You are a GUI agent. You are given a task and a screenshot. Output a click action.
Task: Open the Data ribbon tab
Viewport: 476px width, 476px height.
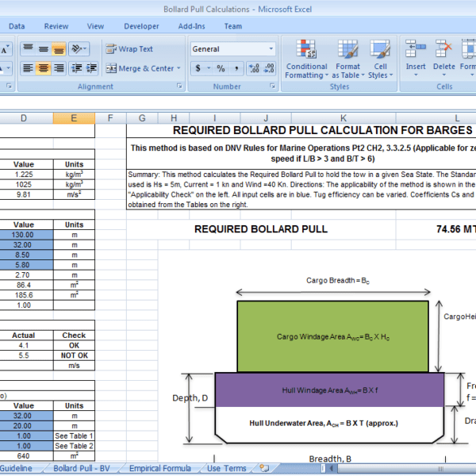[17, 26]
